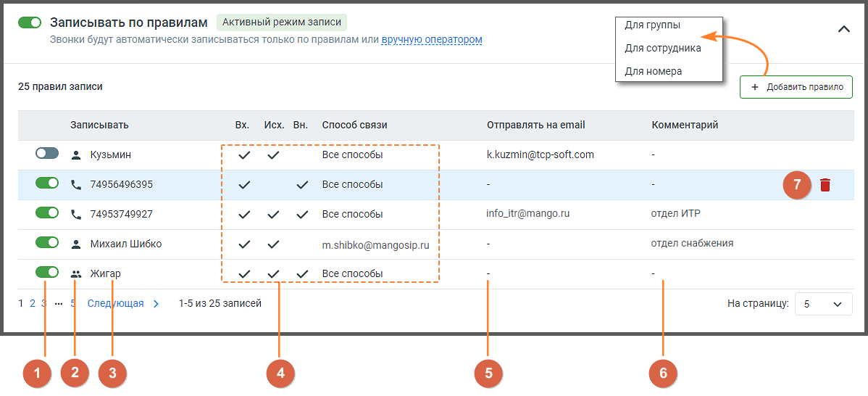Click the '25 правил записи' label

60,87
